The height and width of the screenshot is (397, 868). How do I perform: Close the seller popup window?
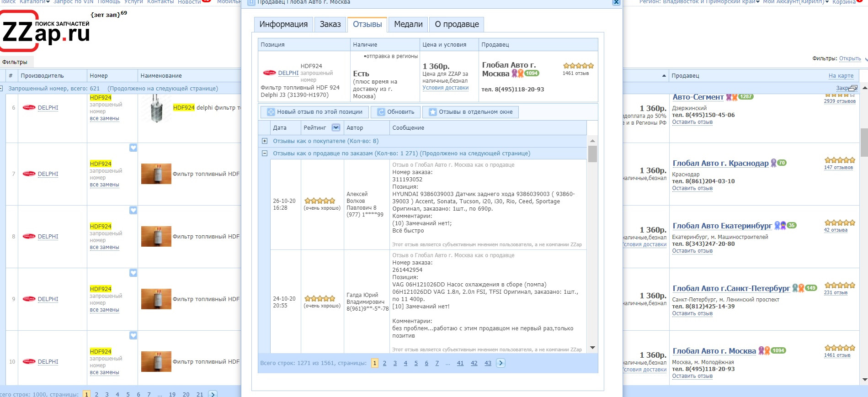click(x=616, y=2)
